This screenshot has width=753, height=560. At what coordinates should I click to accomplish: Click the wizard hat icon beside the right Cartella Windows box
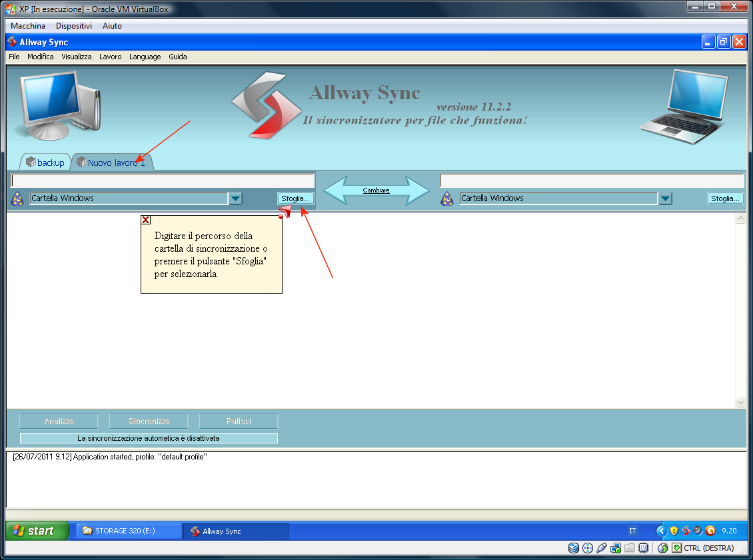pyautogui.click(x=447, y=198)
